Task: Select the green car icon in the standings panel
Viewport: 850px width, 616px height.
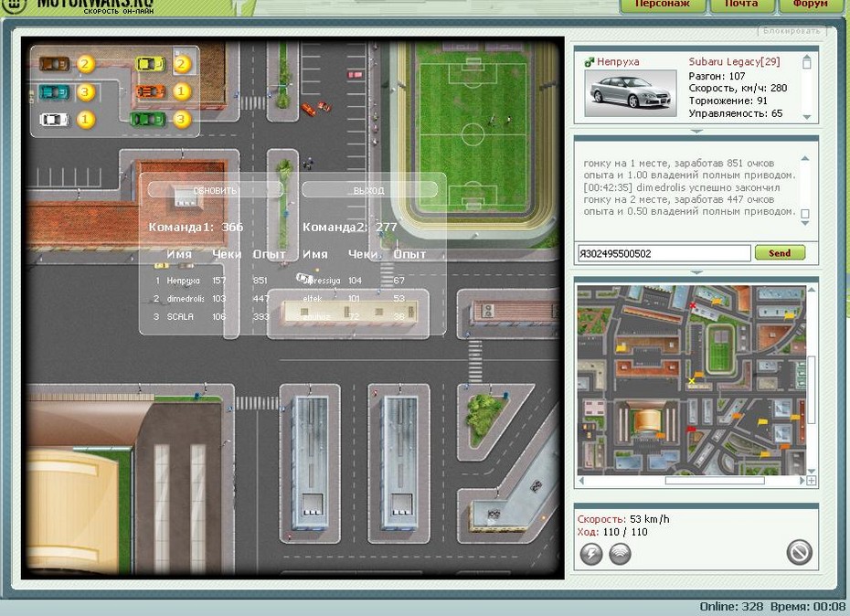Action: point(148,119)
